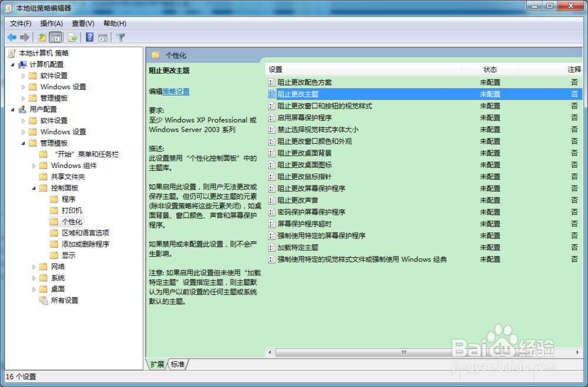This screenshot has width=588, height=387.
Task: Select 添加或删除程序 in the tree
Action: click(x=85, y=244)
